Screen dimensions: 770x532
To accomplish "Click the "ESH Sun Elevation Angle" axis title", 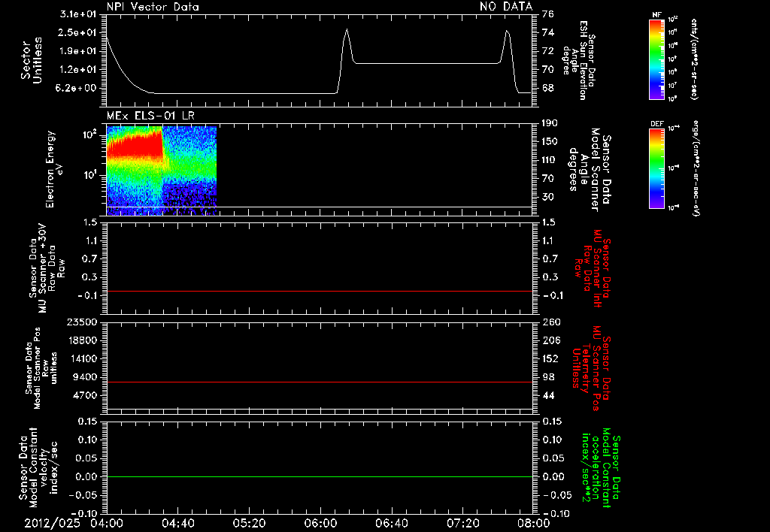I will click(x=578, y=60).
